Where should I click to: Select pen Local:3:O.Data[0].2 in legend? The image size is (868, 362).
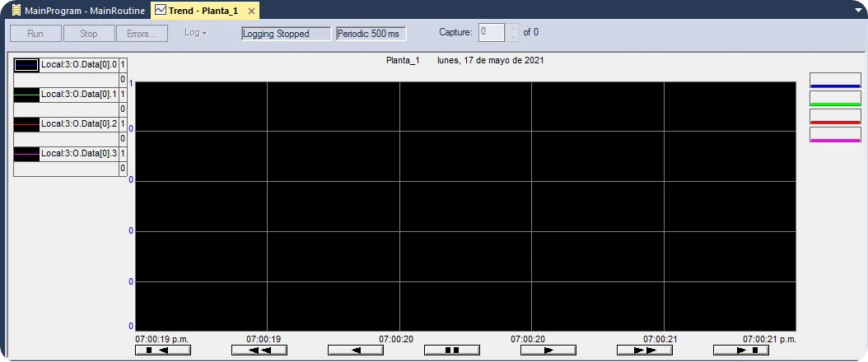pos(79,124)
